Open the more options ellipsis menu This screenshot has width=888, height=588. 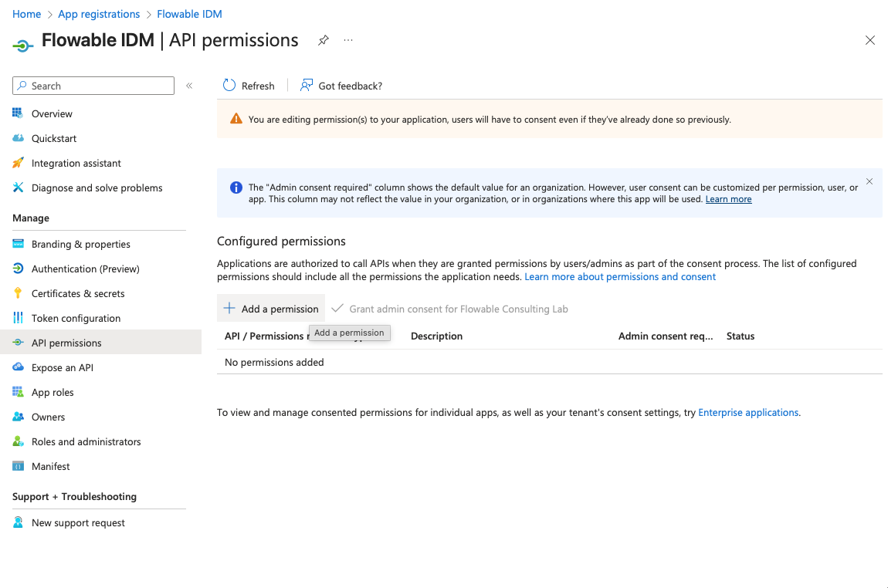coord(348,40)
